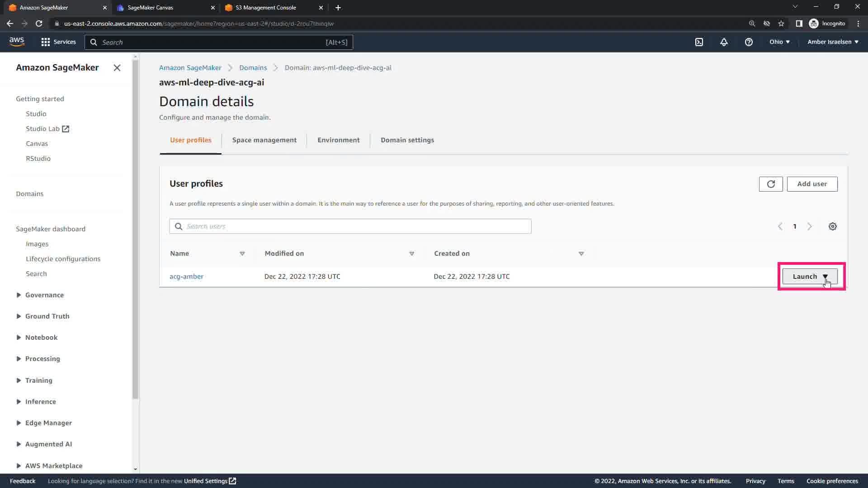
Task: Switch to Domain settings tab
Action: [407, 140]
